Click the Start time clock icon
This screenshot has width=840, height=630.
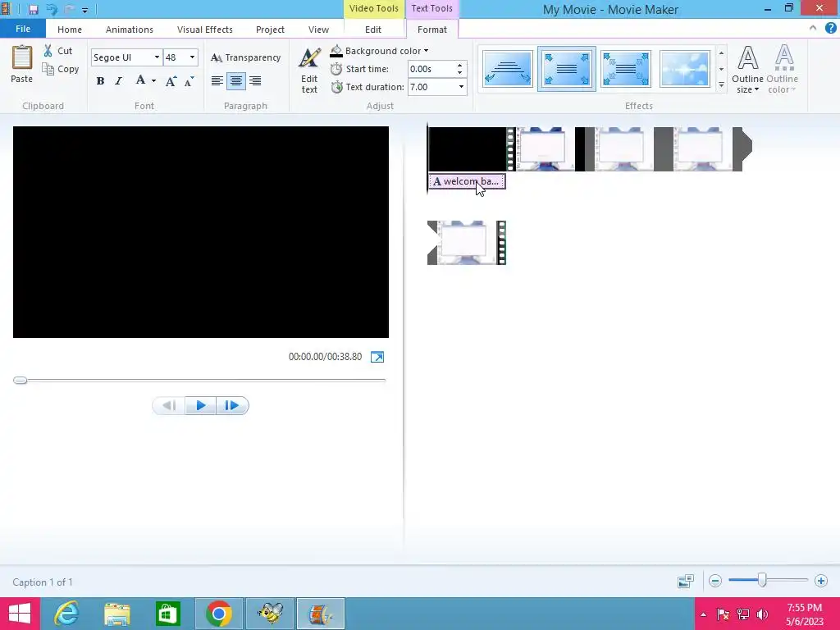click(x=336, y=69)
